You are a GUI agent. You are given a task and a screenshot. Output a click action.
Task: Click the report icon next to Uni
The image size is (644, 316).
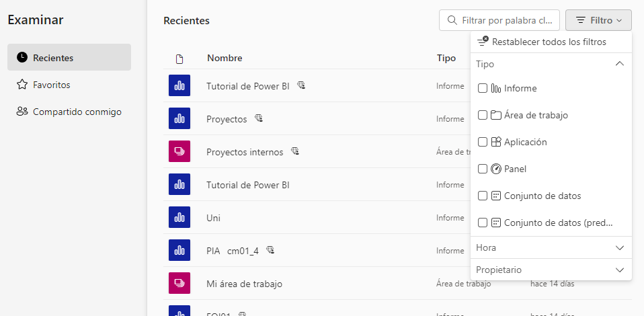pos(179,218)
